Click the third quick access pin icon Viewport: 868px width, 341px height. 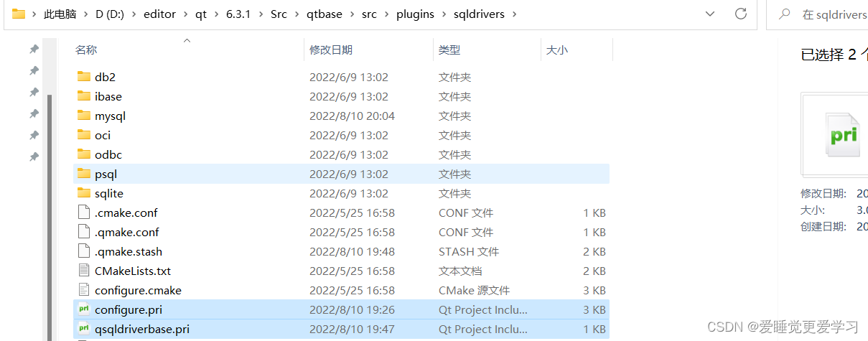pyautogui.click(x=34, y=92)
